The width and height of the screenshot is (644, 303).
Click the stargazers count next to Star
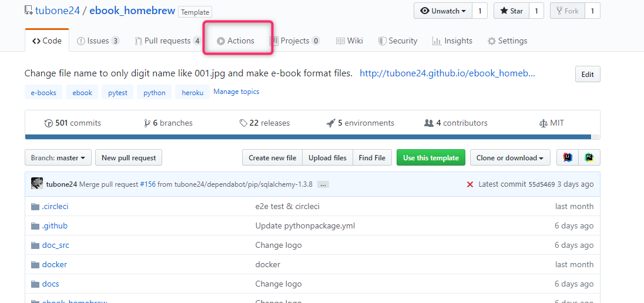pos(536,11)
